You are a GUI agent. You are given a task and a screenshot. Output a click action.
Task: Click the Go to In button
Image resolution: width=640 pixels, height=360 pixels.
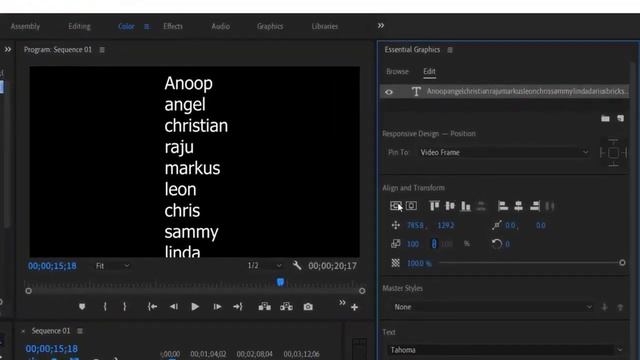[152, 307]
